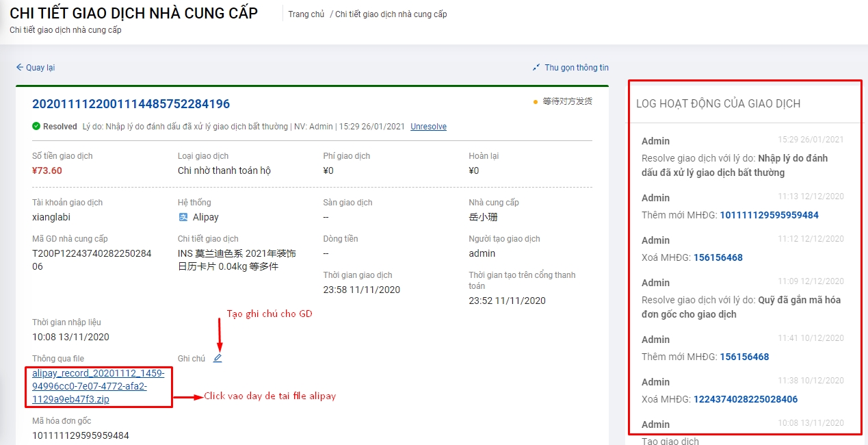Click the Alipay logo icon under Hệ thống
868x445 pixels.
pos(183,217)
